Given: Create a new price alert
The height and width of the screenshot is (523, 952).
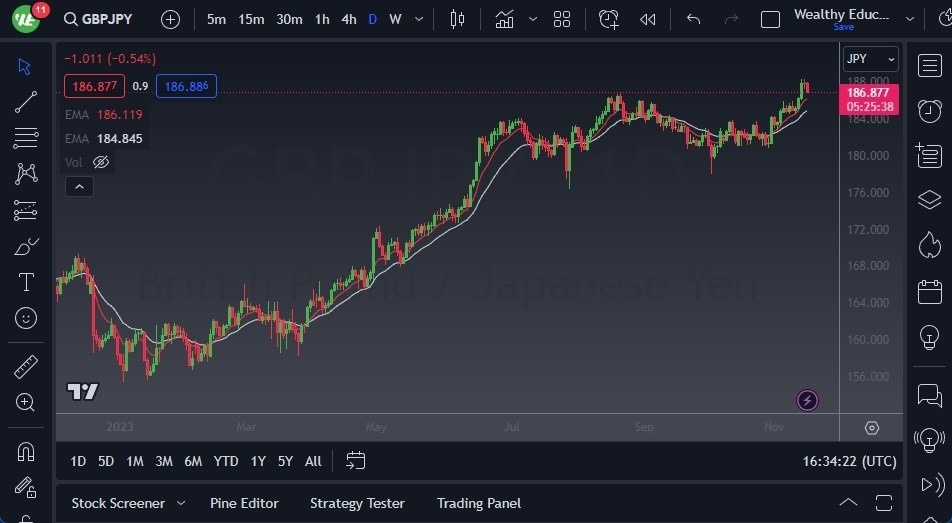Looking at the screenshot, I should [x=608, y=19].
